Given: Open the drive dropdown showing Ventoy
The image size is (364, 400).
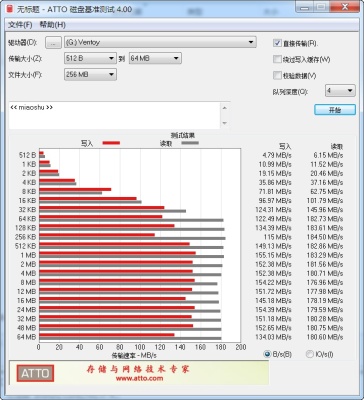Looking at the screenshot, I should tap(160, 42).
